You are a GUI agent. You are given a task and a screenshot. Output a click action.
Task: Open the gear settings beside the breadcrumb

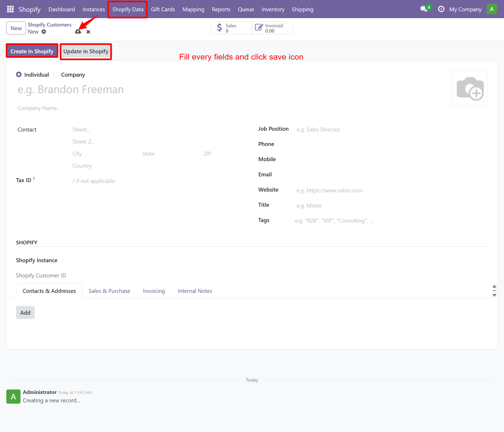(44, 31)
